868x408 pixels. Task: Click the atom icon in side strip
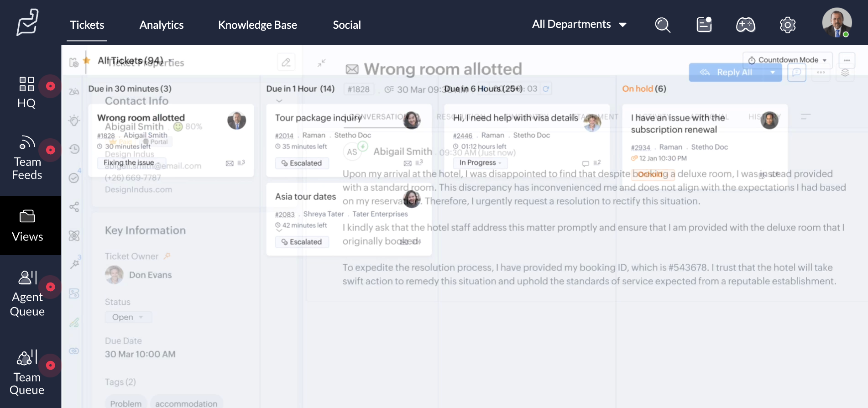(74, 235)
